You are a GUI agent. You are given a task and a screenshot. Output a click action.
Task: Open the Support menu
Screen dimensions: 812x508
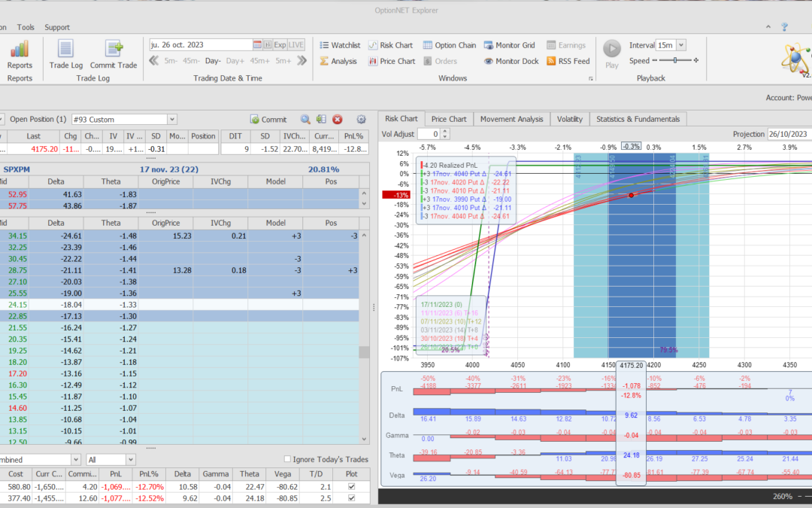click(x=57, y=27)
